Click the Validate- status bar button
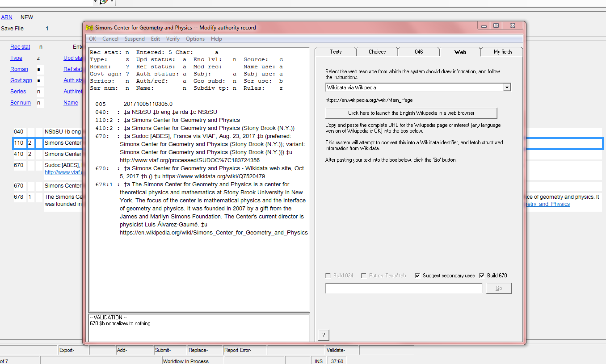The image size is (606, 364). (343, 350)
